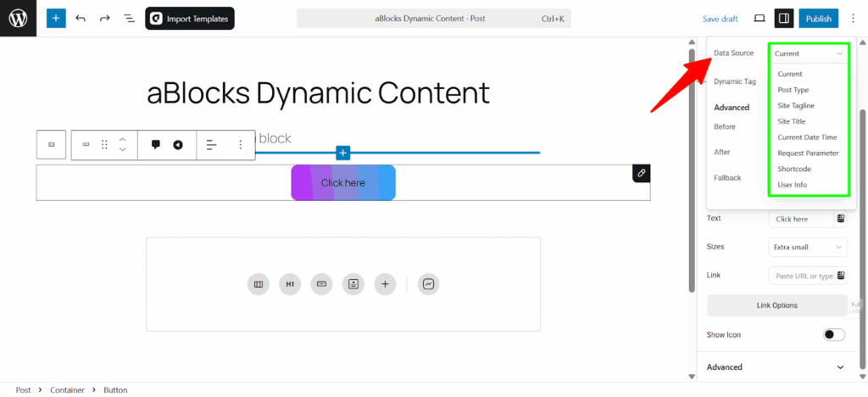
Task: Click the gradient Click here button
Action: 343,182
